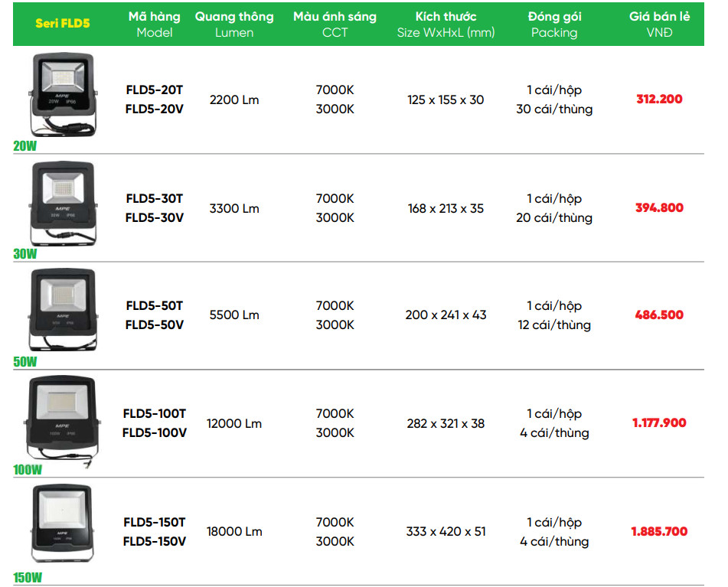Click the 312.200 price
This screenshot has width=728, height=587.
659,99
